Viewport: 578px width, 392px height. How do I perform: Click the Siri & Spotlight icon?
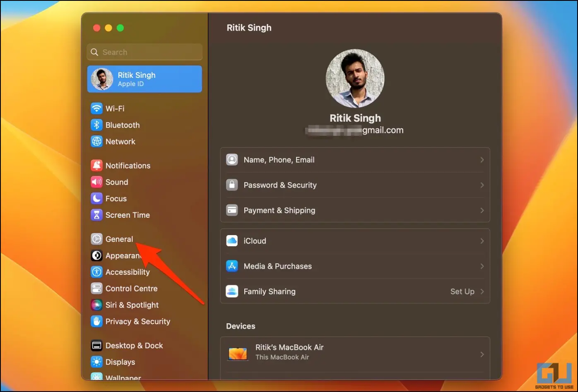pos(96,305)
